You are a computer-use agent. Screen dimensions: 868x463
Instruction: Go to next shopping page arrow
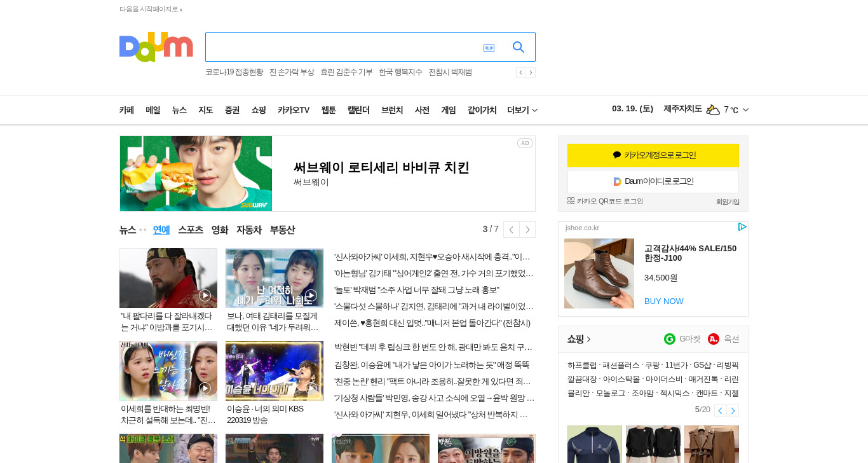pos(733,411)
